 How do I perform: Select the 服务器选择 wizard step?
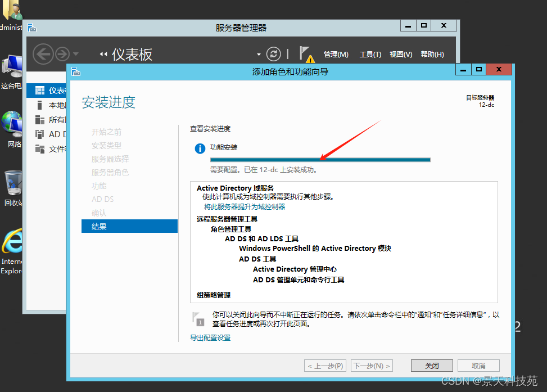(x=110, y=159)
